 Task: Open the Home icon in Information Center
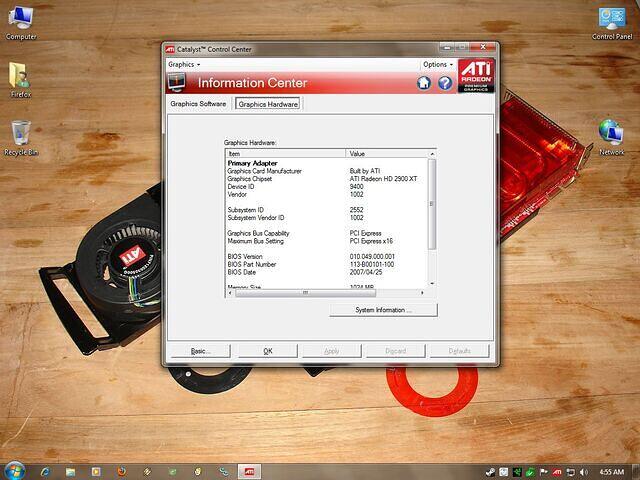pos(424,83)
